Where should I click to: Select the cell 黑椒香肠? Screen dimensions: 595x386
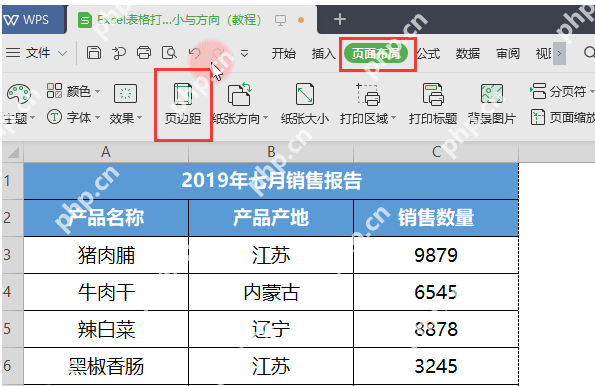(x=106, y=366)
